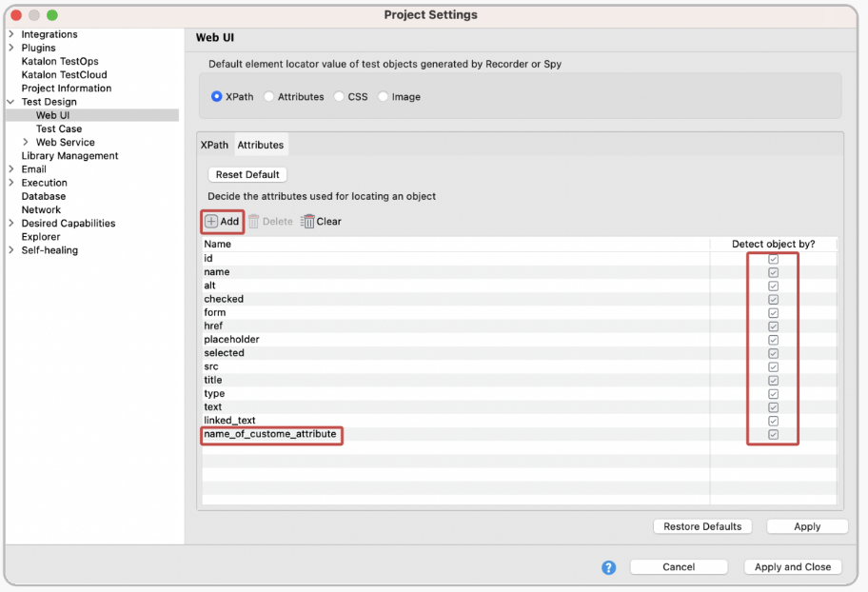
Task: Expand the Desired Capabilities section
Action: pyautogui.click(x=10, y=223)
